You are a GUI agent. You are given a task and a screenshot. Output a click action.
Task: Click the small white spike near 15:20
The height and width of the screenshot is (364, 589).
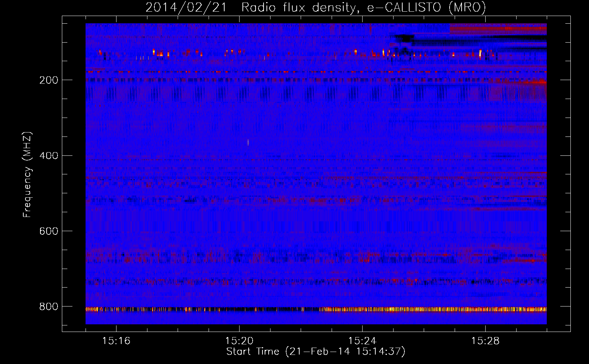click(248, 142)
